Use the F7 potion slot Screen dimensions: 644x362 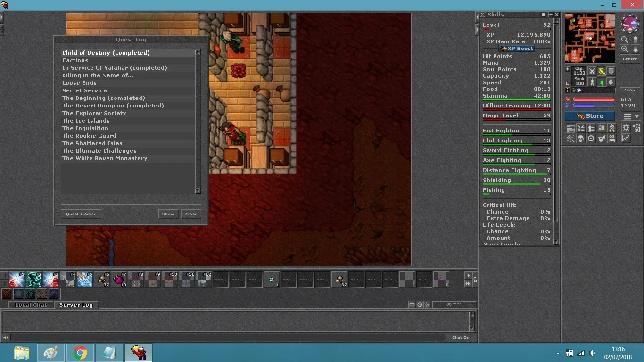click(x=119, y=280)
